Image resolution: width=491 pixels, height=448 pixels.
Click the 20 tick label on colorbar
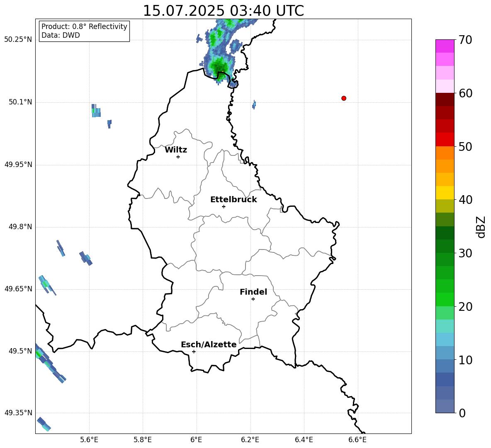point(465,307)
